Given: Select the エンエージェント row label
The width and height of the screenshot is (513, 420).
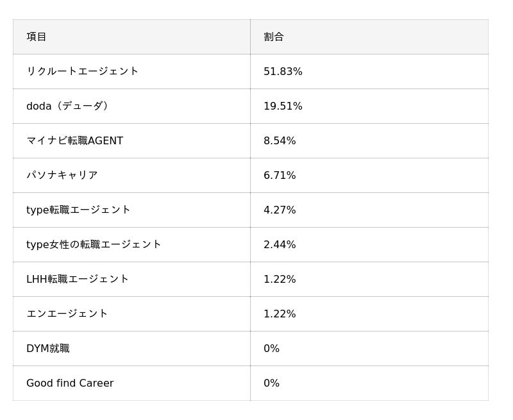Looking at the screenshot, I should pos(67,314).
